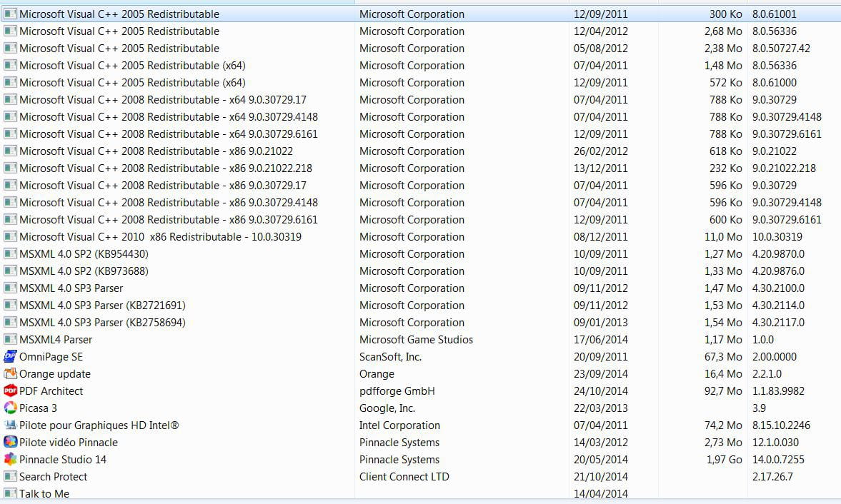Click the 92,7 Mo size value

coord(724,391)
